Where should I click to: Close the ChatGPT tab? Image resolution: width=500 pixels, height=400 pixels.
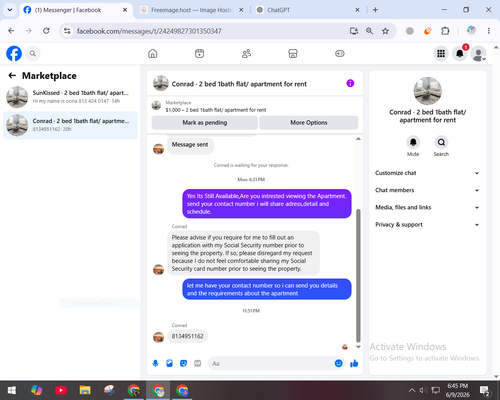pyautogui.click(x=357, y=10)
